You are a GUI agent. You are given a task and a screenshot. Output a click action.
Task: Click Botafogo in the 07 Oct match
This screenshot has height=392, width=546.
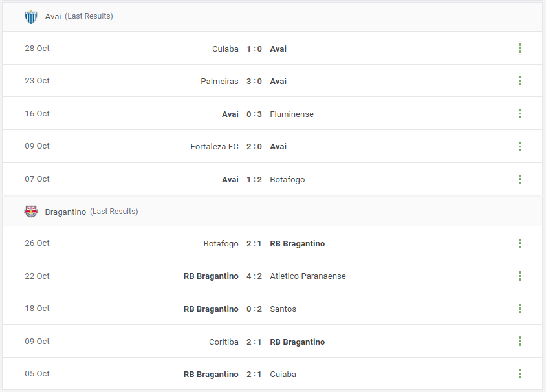click(x=287, y=180)
